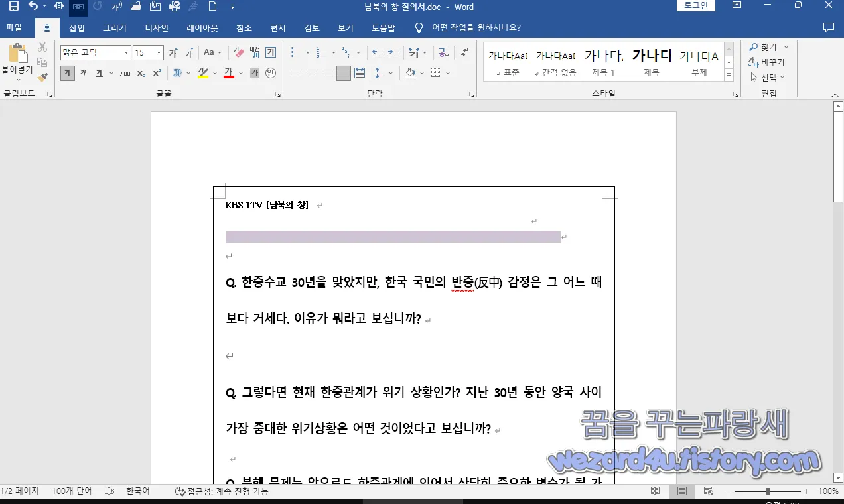The height and width of the screenshot is (504, 844).
Task: Click the zoom slider on status bar
Action: (x=768, y=491)
